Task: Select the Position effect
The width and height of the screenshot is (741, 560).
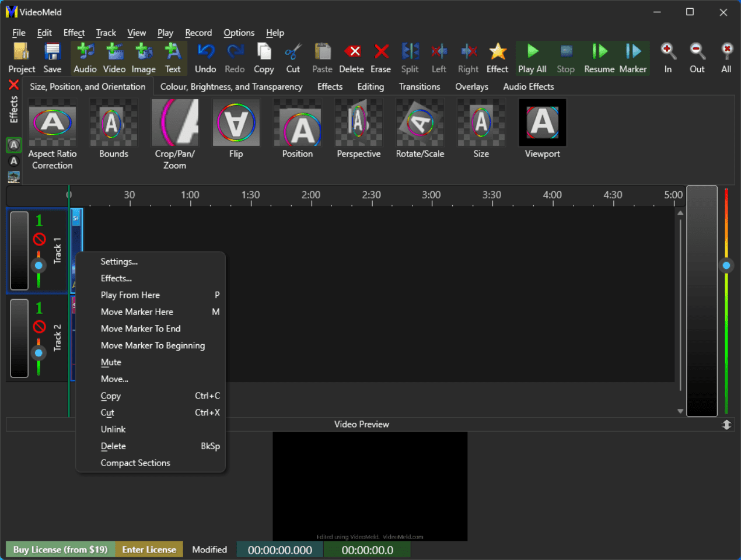Action: (x=298, y=129)
